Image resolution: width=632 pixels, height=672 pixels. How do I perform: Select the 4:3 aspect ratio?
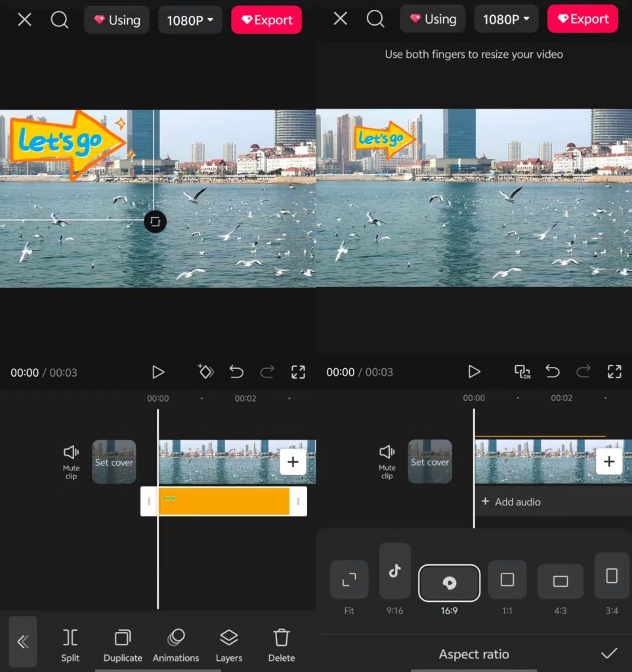tap(560, 581)
